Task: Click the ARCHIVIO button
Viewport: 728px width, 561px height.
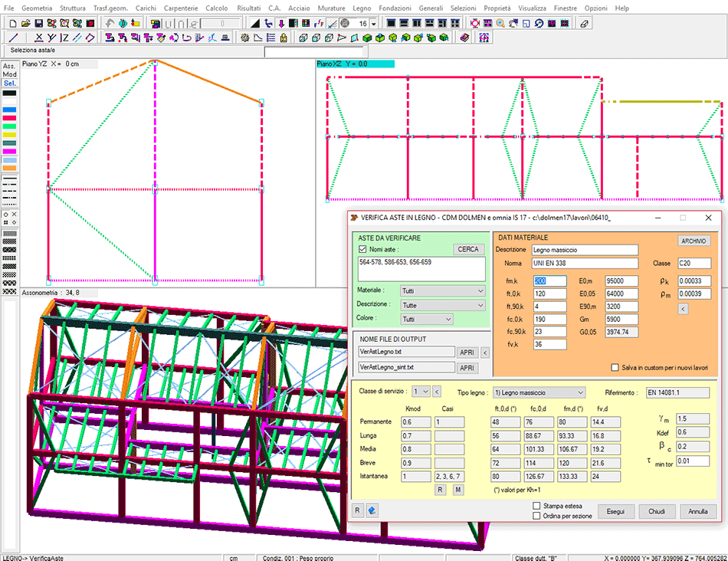Action: pyautogui.click(x=694, y=241)
